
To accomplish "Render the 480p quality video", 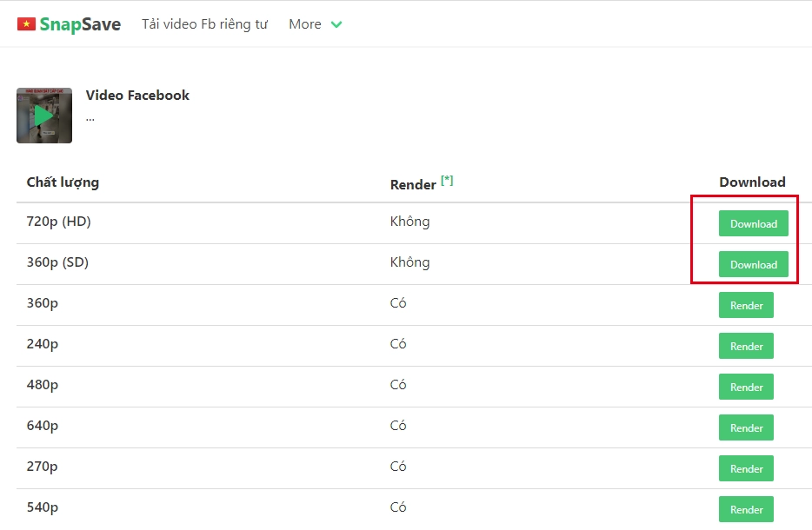I will [x=746, y=387].
